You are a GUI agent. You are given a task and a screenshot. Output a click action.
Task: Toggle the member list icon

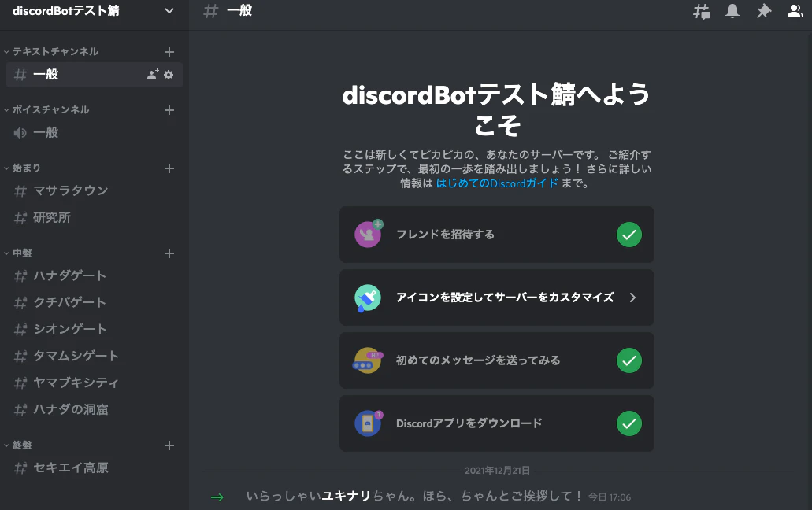tap(795, 11)
